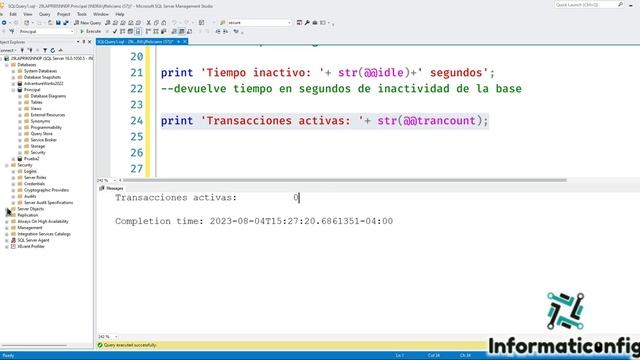Click the Save icon in toolbar
The height and width of the screenshot is (360, 640).
[58, 23]
